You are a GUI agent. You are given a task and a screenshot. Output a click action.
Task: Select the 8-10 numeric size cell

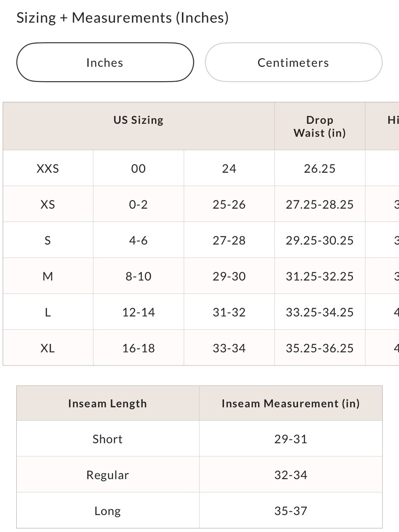click(x=138, y=276)
